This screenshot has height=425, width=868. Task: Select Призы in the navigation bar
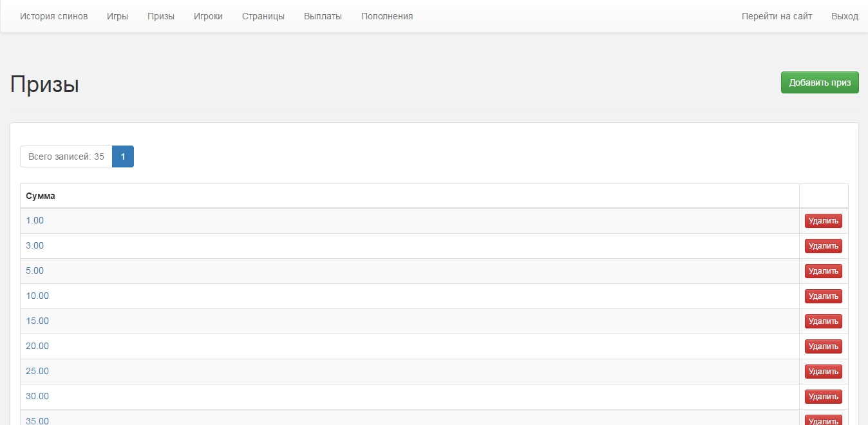[x=160, y=16]
